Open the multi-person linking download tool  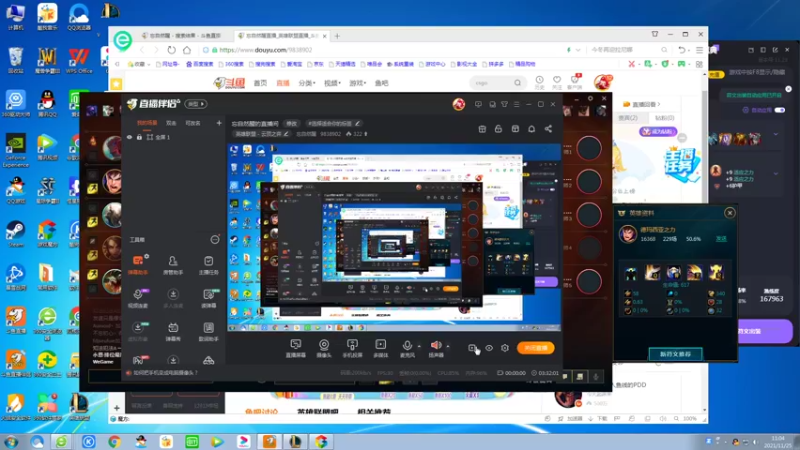click(173, 298)
